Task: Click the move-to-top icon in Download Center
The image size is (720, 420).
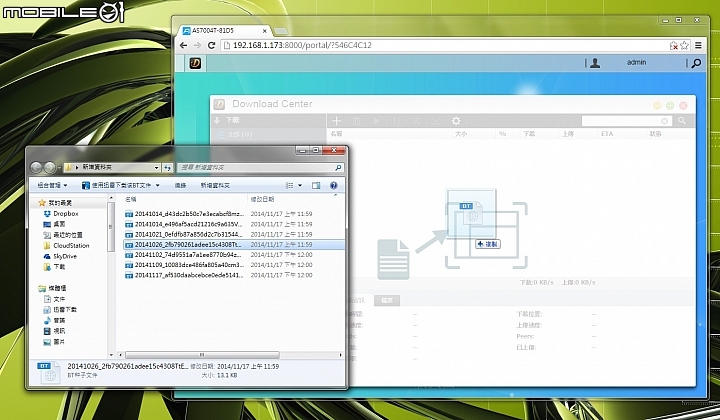Action: [416, 121]
